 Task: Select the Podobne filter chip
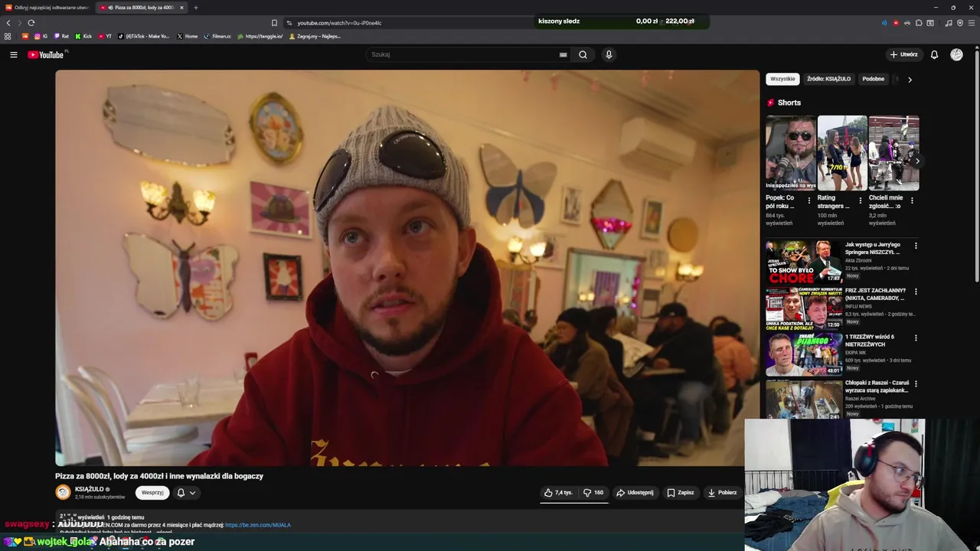[x=873, y=79]
